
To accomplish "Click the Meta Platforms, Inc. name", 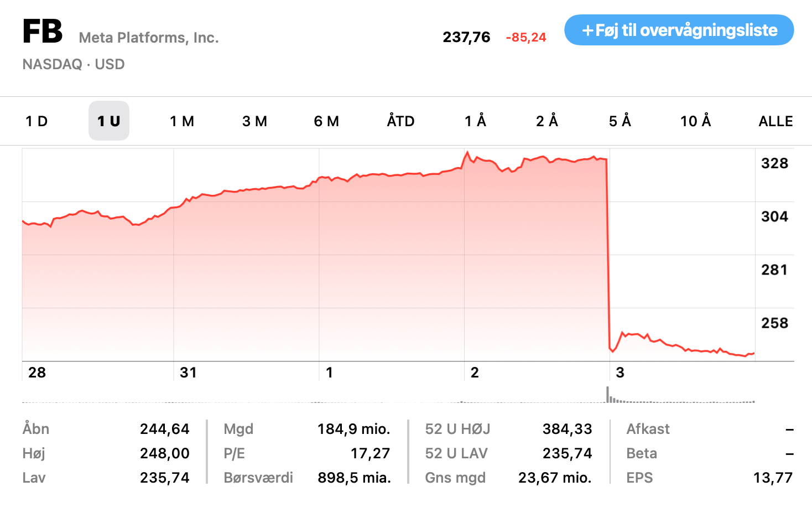I will click(149, 38).
